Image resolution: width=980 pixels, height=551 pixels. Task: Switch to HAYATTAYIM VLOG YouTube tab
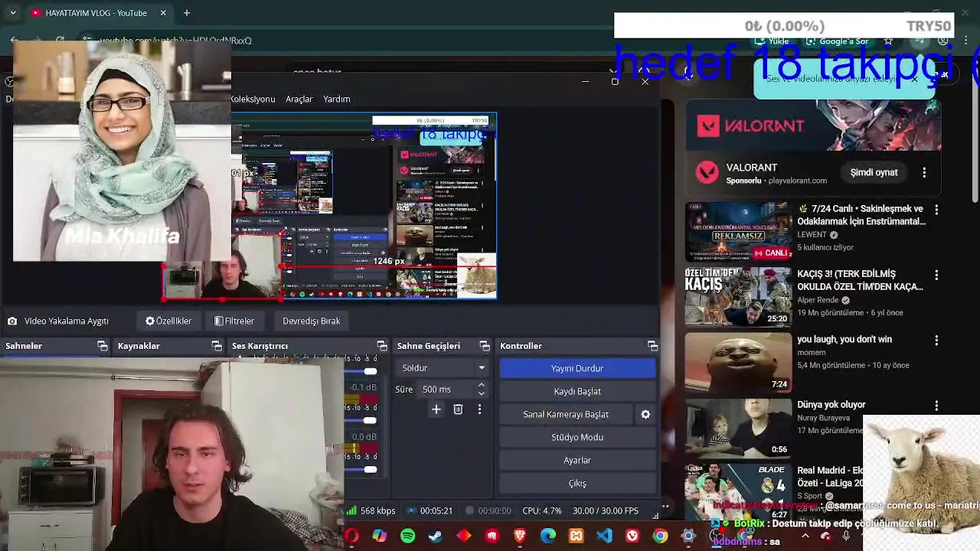[x=96, y=13]
